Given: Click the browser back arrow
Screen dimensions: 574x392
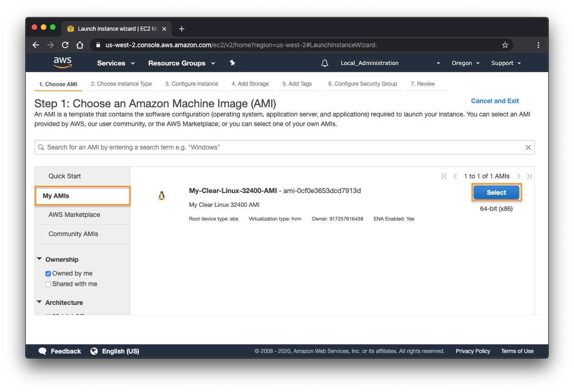Looking at the screenshot, I should point(36,45).
